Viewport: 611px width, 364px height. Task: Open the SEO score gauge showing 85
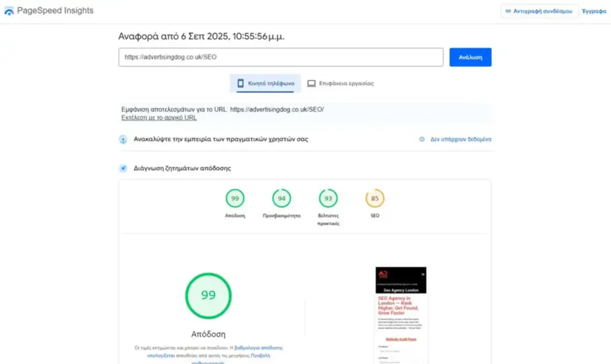374,198
